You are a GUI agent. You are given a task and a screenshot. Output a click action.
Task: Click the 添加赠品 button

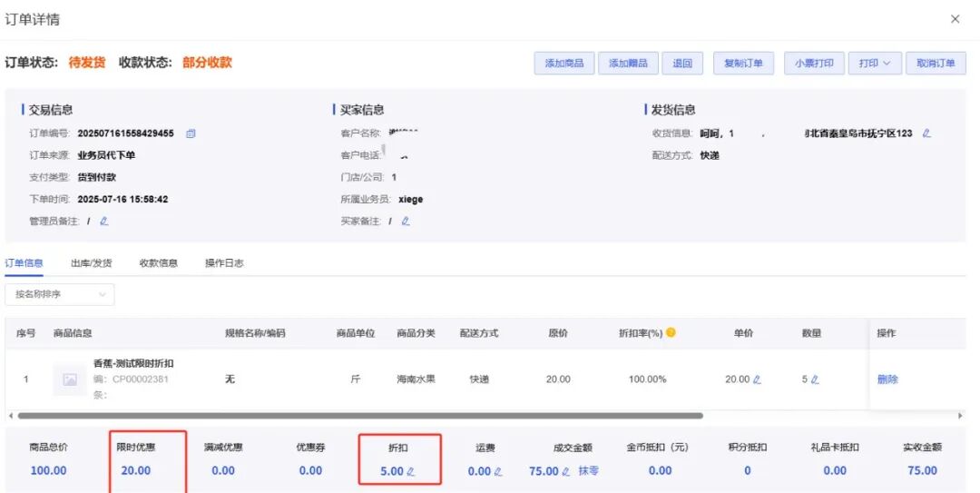point(628,64)
